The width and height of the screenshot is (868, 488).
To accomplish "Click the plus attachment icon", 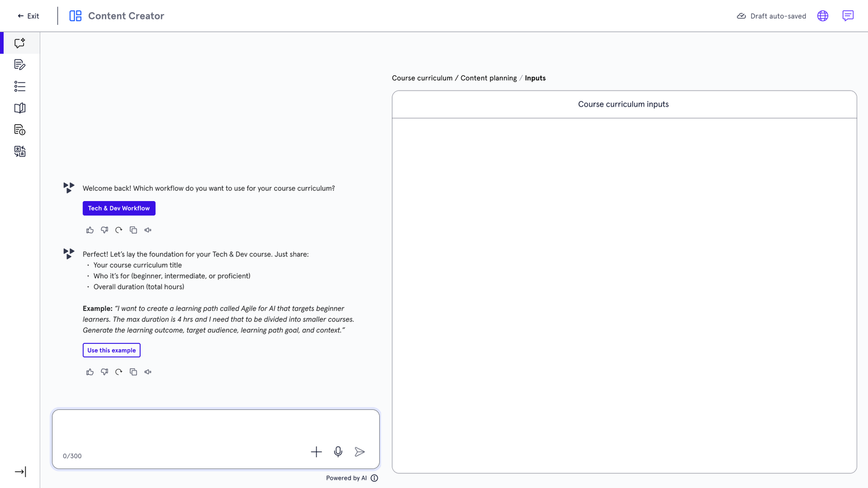I will tap(316, 452).
